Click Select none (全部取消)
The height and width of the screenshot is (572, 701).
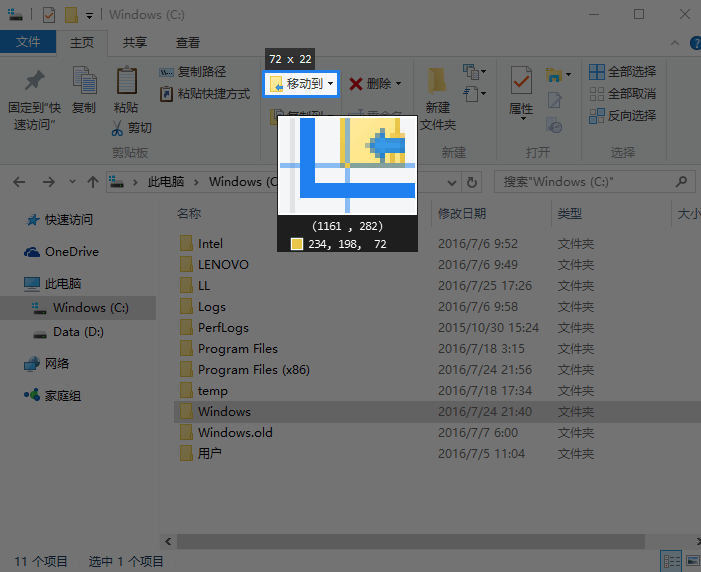pos(622,94)
